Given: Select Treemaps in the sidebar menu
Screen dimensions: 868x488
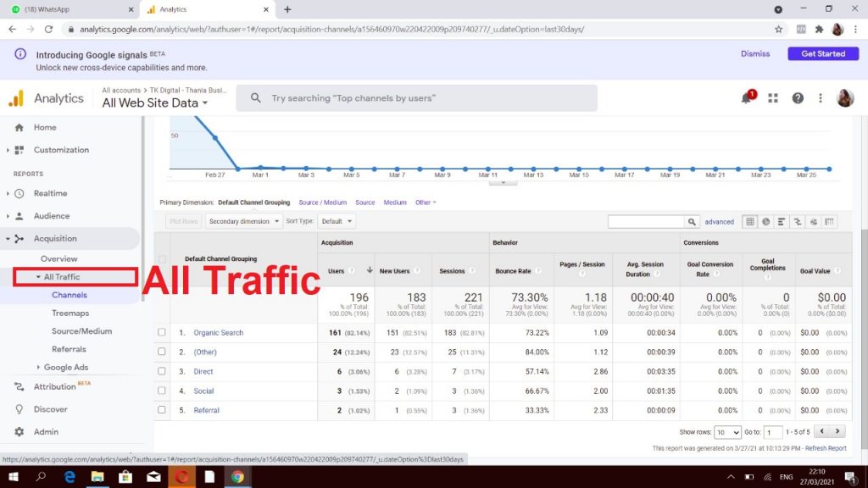Looking at the screenshot, I should pyautogui.click(x=70, y=313).
